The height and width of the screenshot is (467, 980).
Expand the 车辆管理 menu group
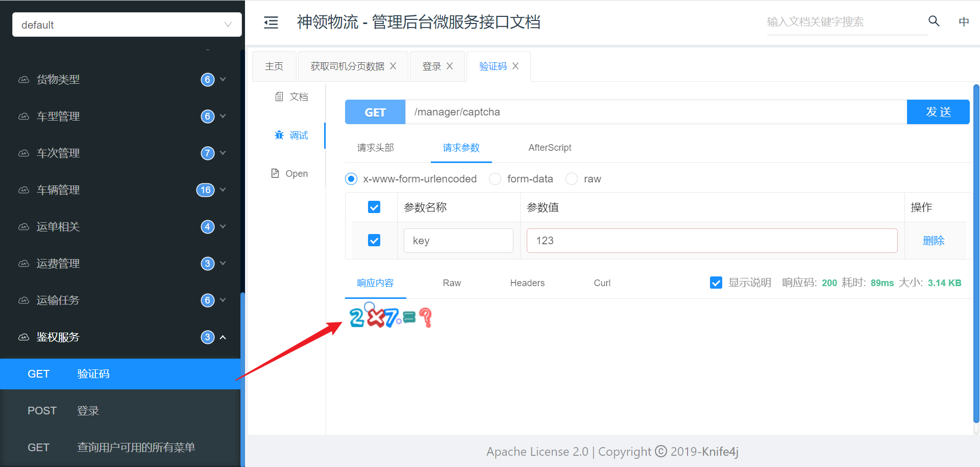(223, 190)
